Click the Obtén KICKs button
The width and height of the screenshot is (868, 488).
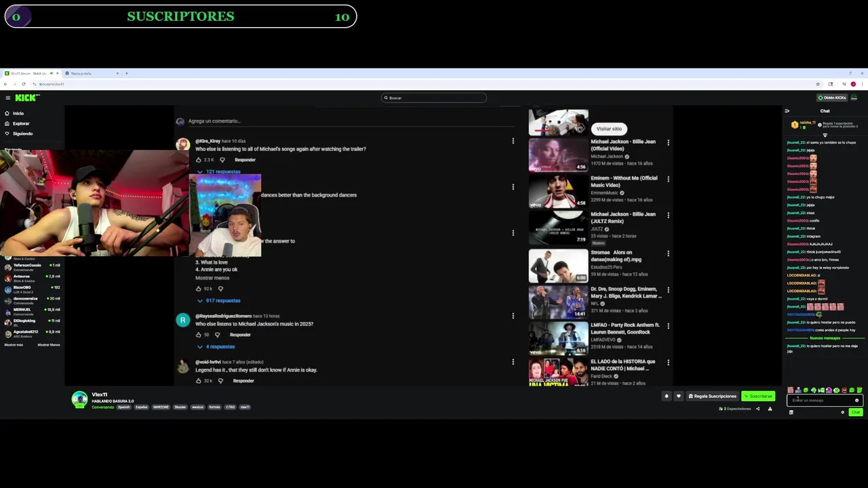832,98
